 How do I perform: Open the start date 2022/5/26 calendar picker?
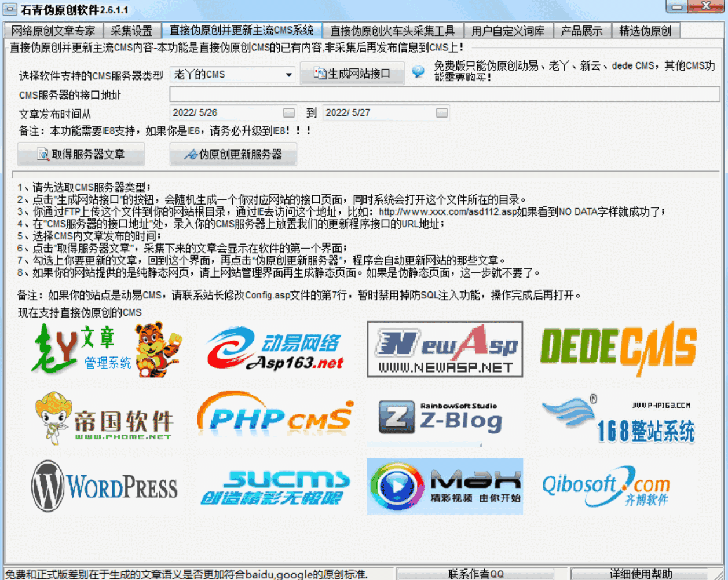[289, 113]
